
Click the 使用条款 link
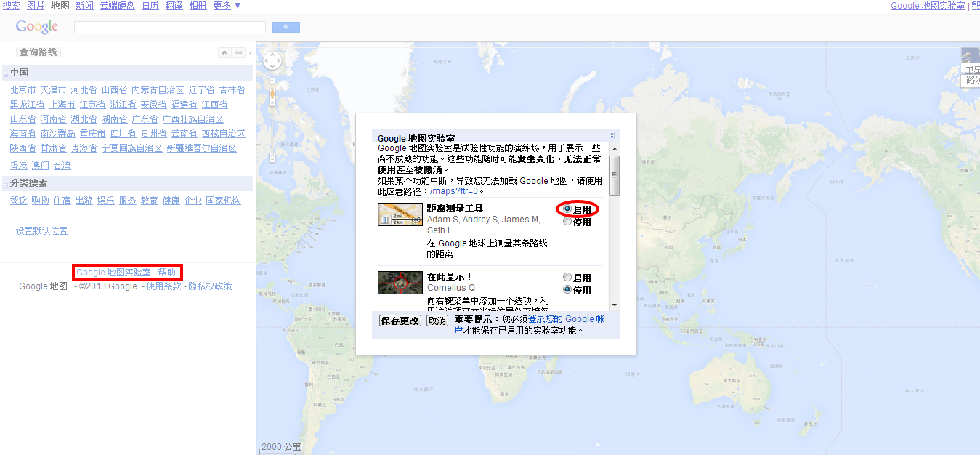(x=164, y=286)
